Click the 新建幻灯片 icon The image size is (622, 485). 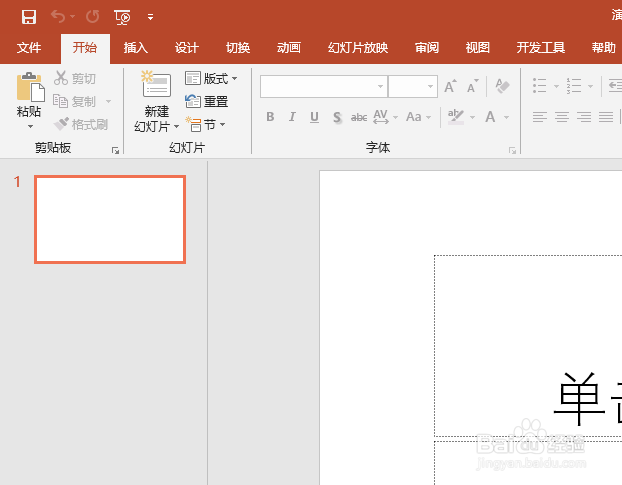[156, 84]
